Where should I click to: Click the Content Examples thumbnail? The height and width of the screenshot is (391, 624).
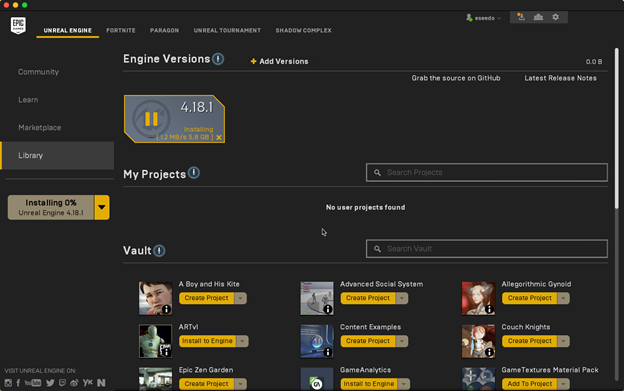(x=317, y=341)
